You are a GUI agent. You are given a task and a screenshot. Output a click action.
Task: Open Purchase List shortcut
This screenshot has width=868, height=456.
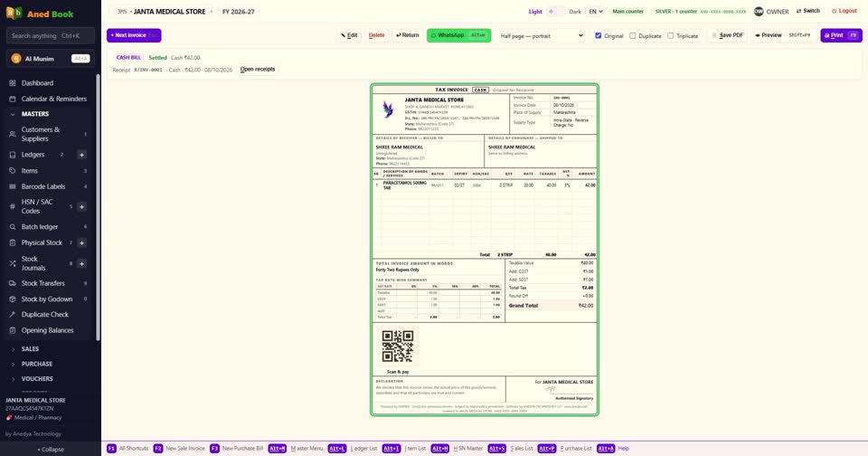tap(565, 448)
